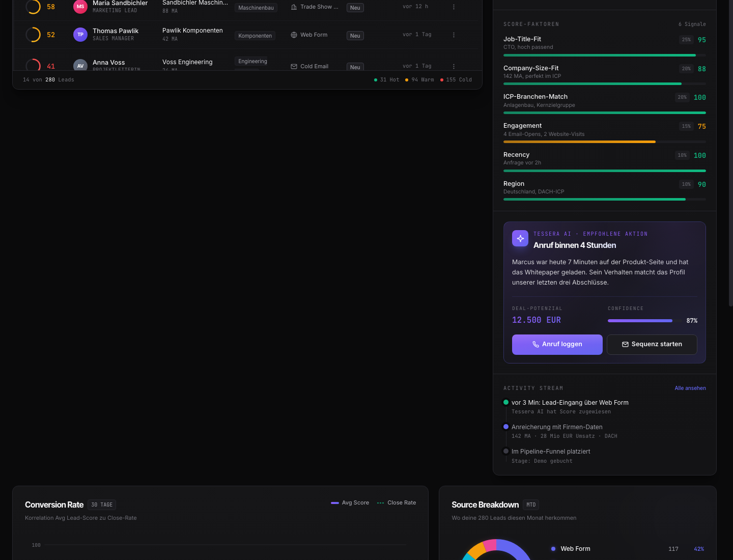Click the '6 Signale' label

click(692, 24)
